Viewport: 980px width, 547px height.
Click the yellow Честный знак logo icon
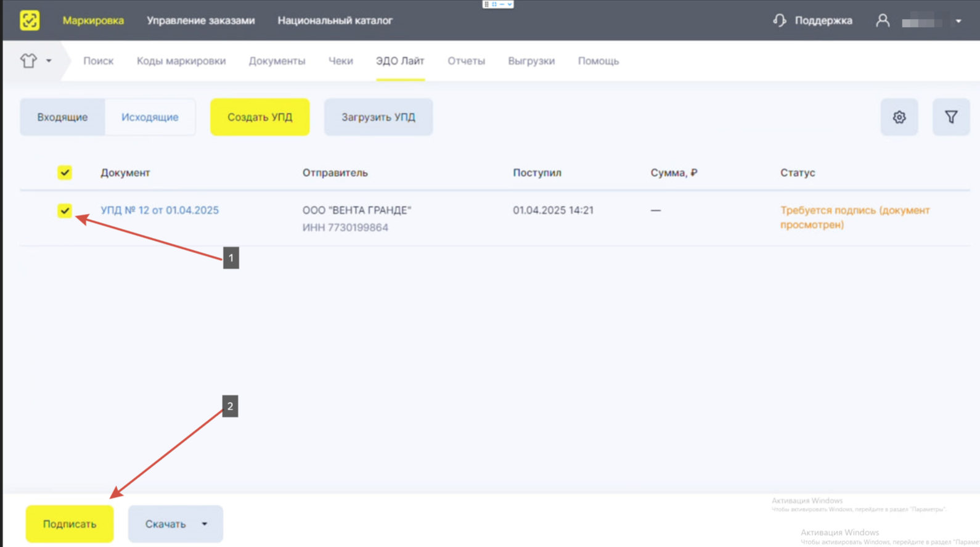click(x=30, y=20)
